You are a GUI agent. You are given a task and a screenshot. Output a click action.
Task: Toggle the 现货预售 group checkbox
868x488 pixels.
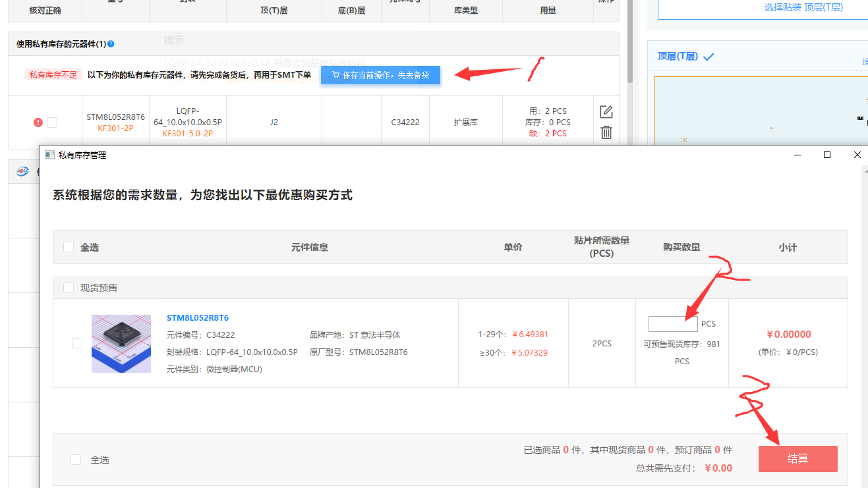[x=69, y=288]
